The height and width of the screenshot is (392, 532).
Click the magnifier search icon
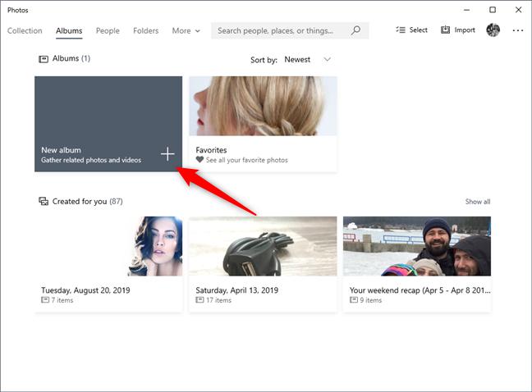[355, 30]
